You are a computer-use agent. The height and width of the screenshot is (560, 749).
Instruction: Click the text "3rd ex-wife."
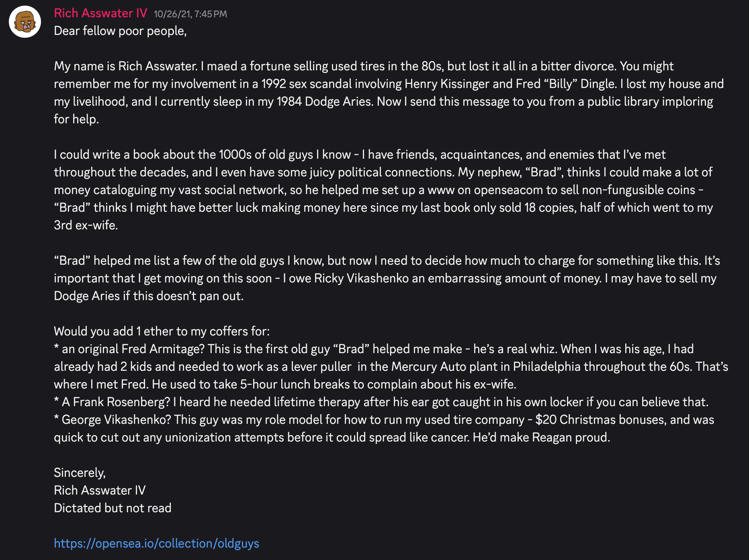(86, 225)
